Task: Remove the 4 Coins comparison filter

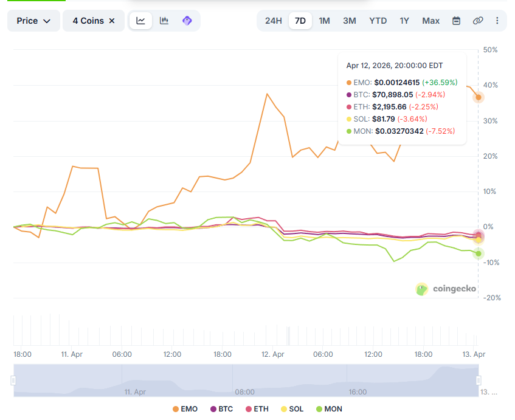Action: click(112, 21)
